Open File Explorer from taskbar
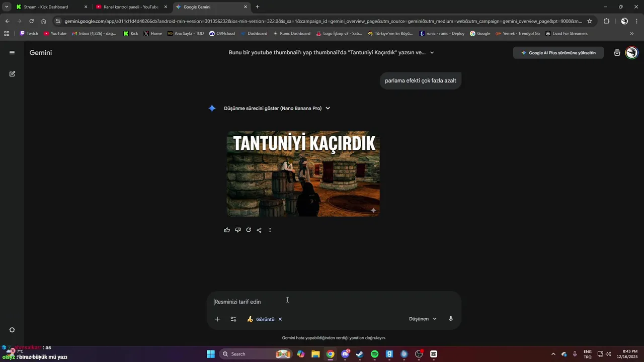644x362 pixels. (x=315, y=354)
